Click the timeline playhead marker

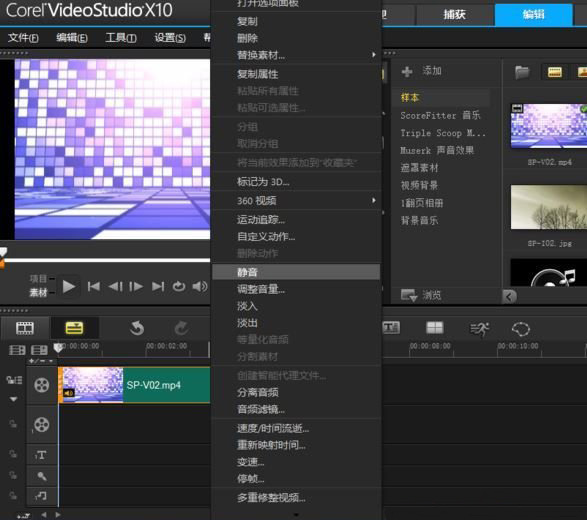[58, 348]
